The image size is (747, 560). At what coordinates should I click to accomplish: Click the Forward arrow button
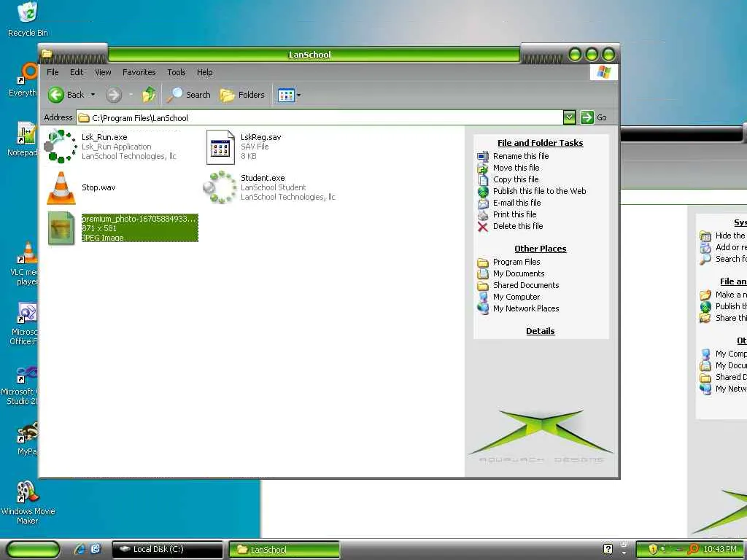point(114,95)
